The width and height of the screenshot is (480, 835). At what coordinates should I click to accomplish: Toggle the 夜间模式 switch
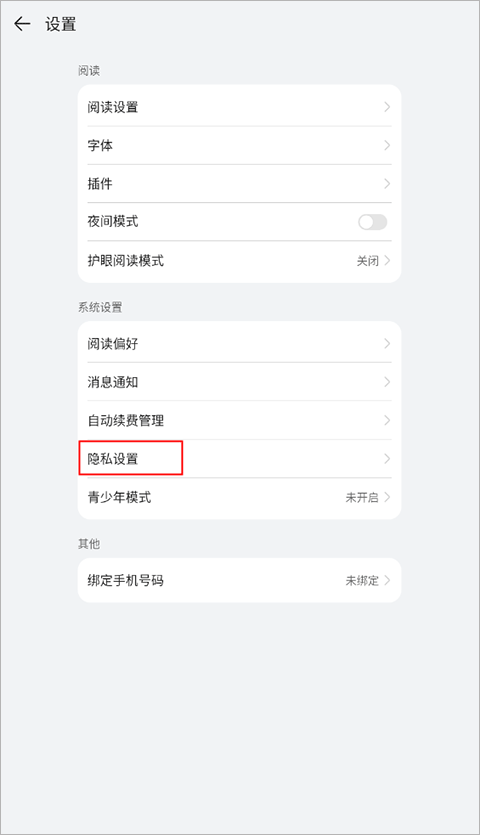(x=372, y=222)
